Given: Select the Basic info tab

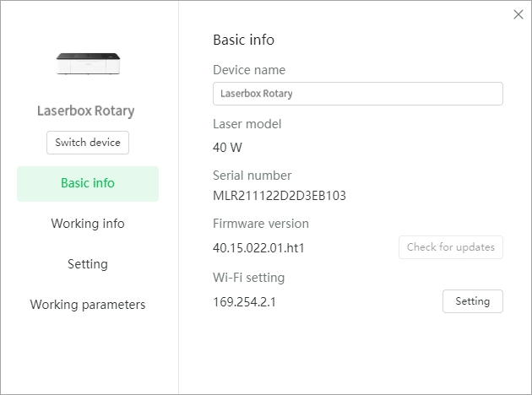Looking at the screenshot, I should click(88, 183).
